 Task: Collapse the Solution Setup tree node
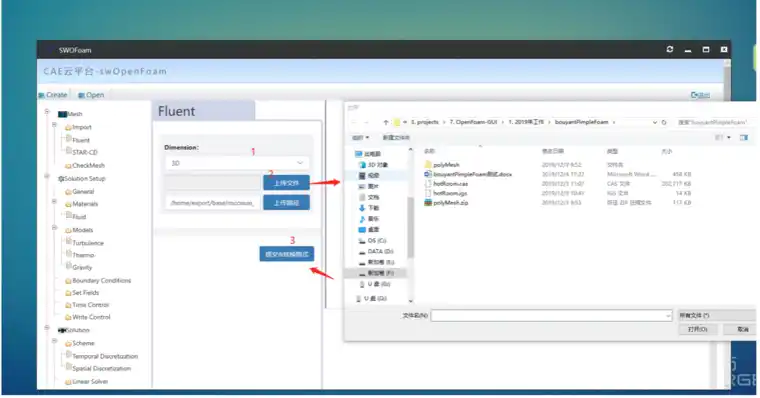pos(47,176)
